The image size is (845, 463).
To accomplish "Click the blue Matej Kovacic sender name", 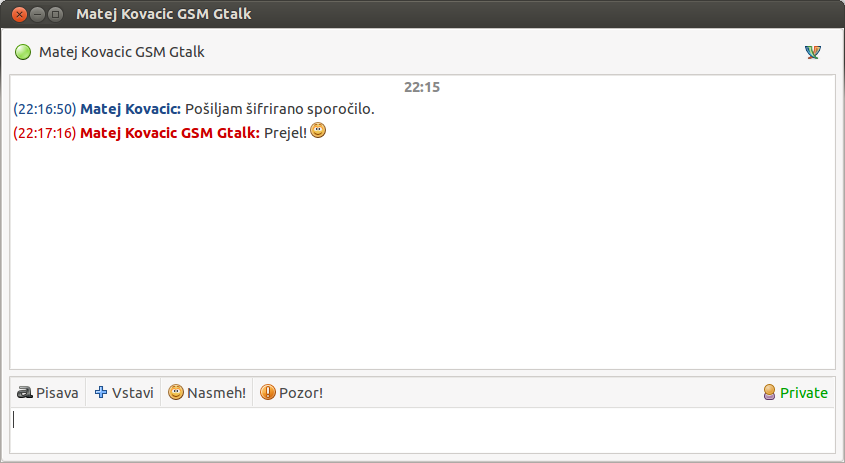I will [130, 109].
